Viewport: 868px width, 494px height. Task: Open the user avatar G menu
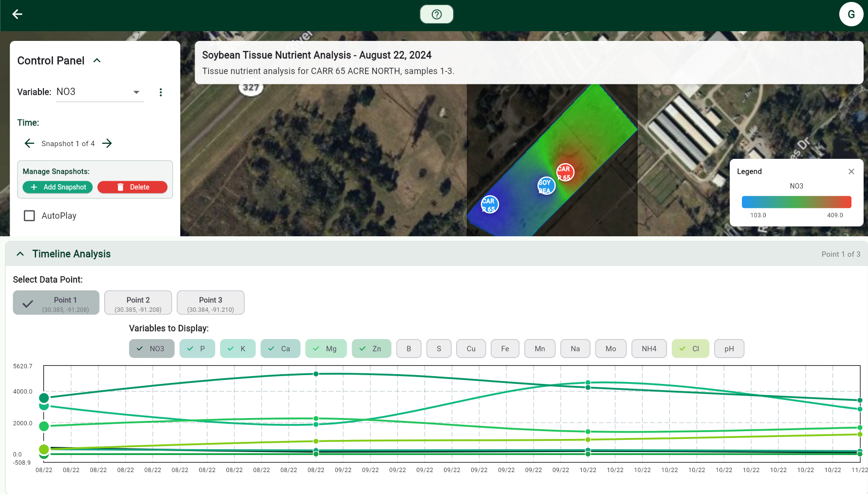click(851, 14)
